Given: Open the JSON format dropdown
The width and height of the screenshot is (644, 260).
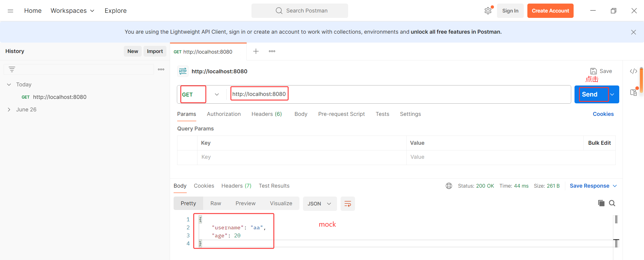Looking at the screenshot, I should (x=320, y=204).
